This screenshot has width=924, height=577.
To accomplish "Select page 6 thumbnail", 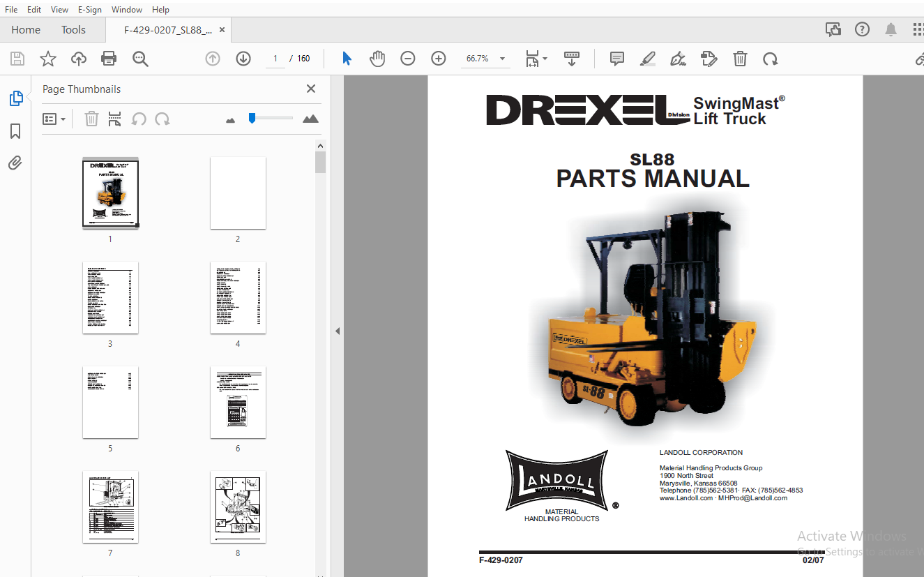I will point(238,402).
